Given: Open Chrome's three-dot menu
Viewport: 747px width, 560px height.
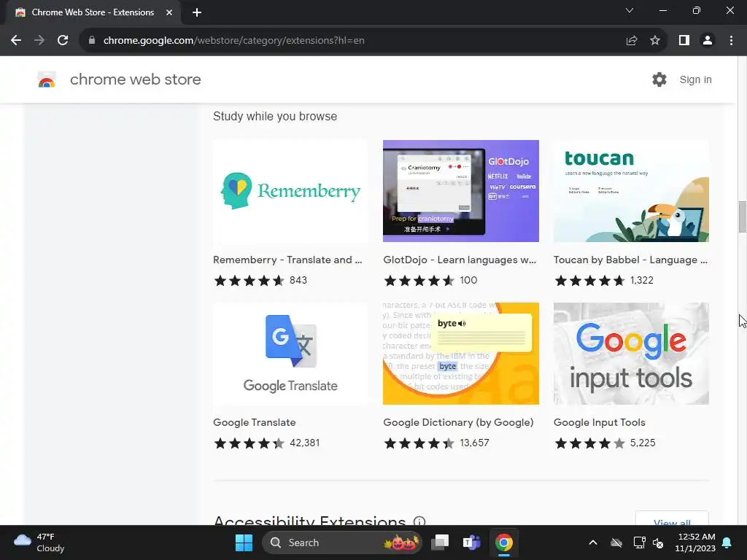Looking at the screenshot, I should (x=731, y=41).
